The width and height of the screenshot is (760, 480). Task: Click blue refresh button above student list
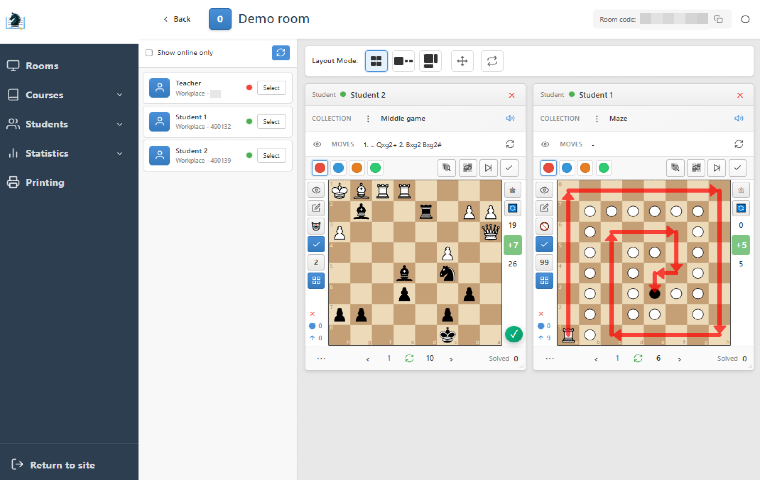click(x=281, y=53)
